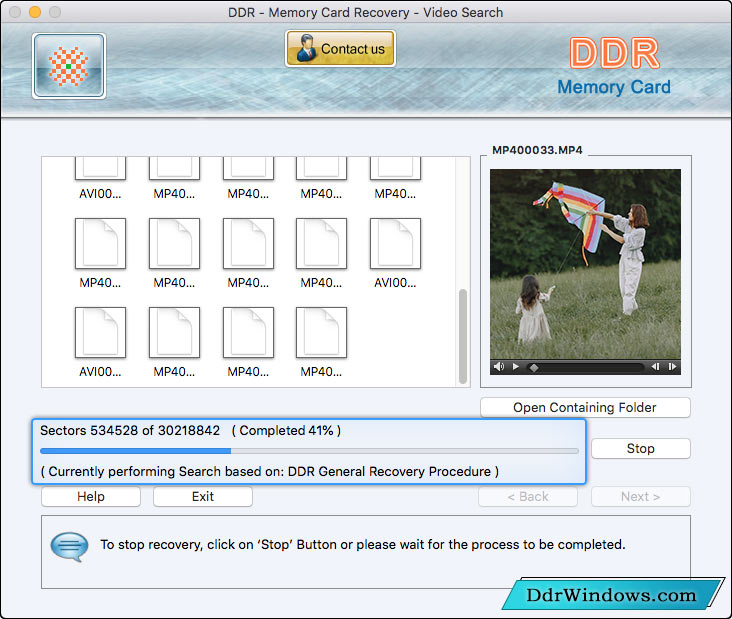Select the AVI00... file in the bottom row
The width and height of the screenshot is (732, 619).
(100, 342)
